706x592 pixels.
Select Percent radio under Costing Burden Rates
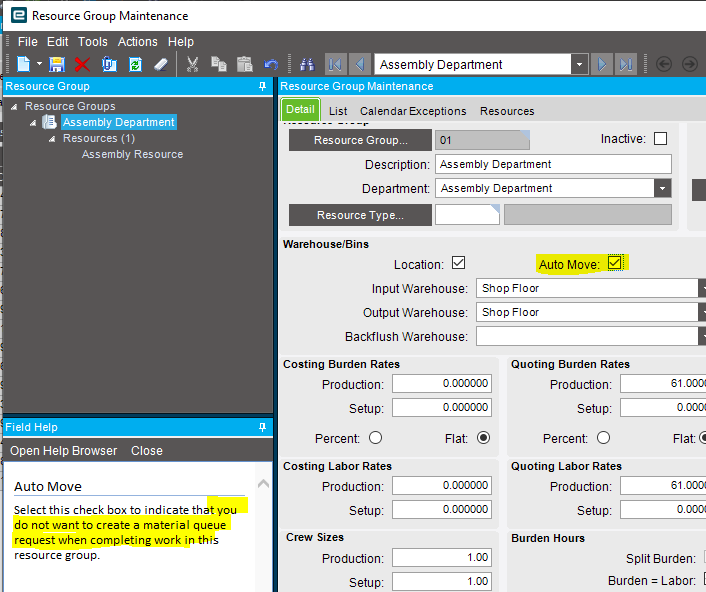(376, 438)
